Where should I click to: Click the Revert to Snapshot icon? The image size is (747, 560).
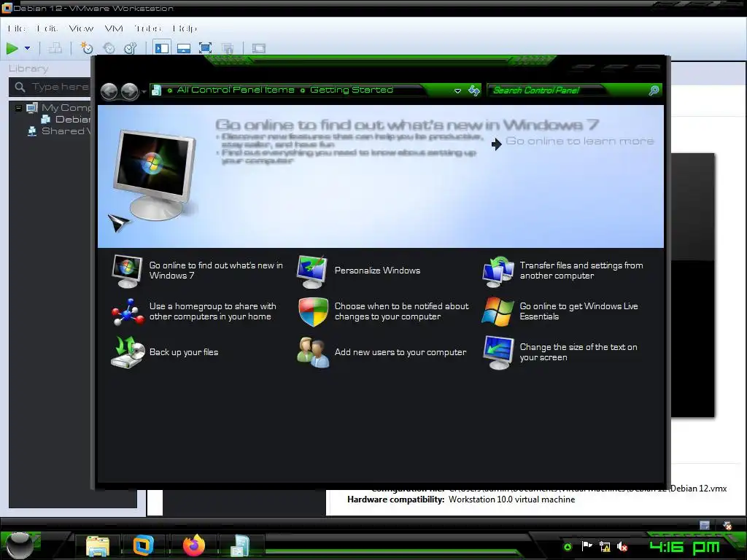point(109,48)
